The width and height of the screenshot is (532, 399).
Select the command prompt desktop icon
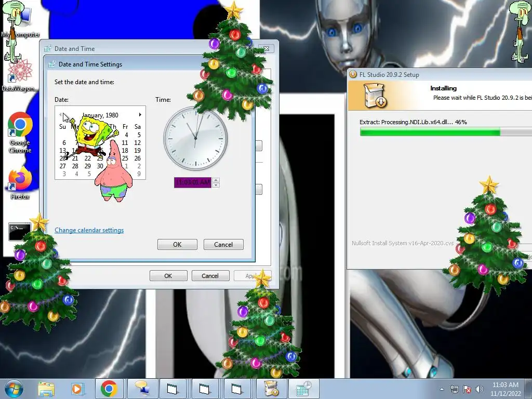(19, 232)
